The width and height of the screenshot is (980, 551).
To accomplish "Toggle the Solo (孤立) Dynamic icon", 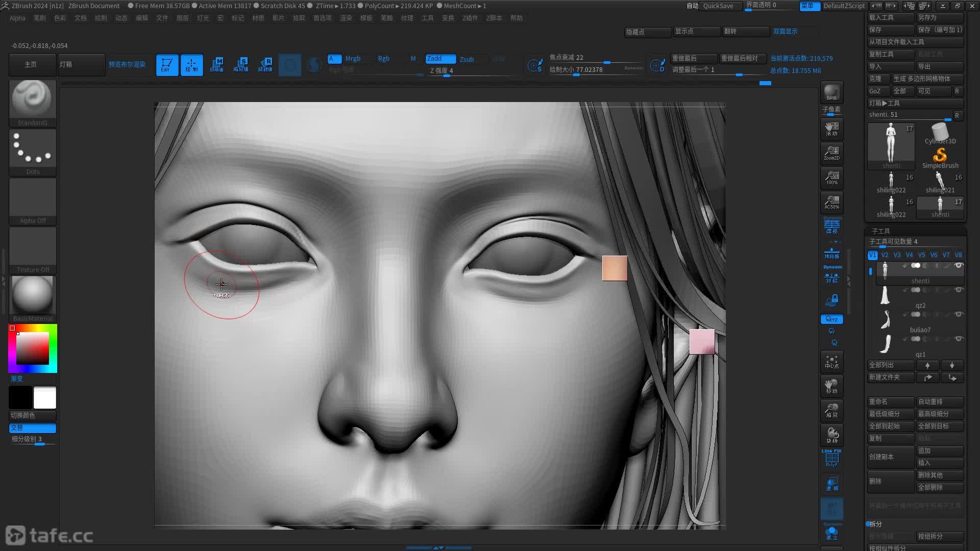I will point(831,532).
